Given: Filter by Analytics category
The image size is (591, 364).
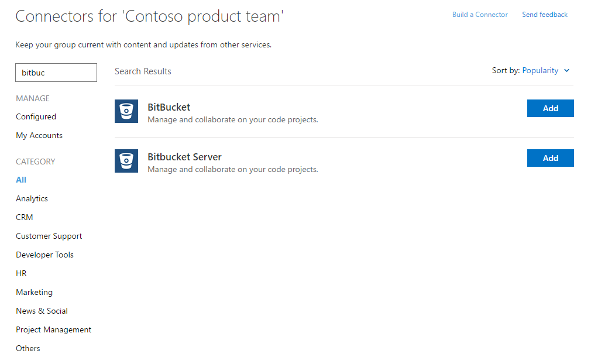Looking at the screenshot, I should [32, 198].
